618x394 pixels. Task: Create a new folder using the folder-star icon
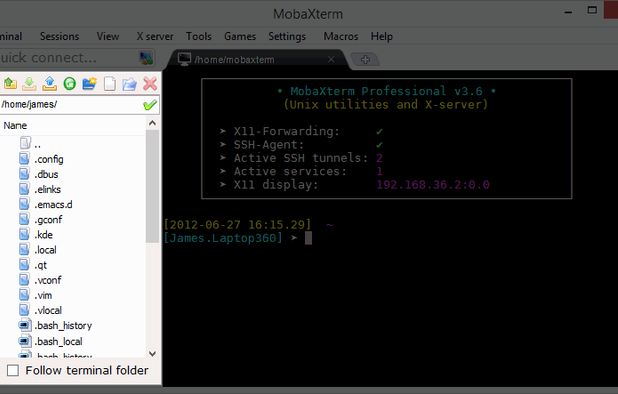click(x=89, y=84)
